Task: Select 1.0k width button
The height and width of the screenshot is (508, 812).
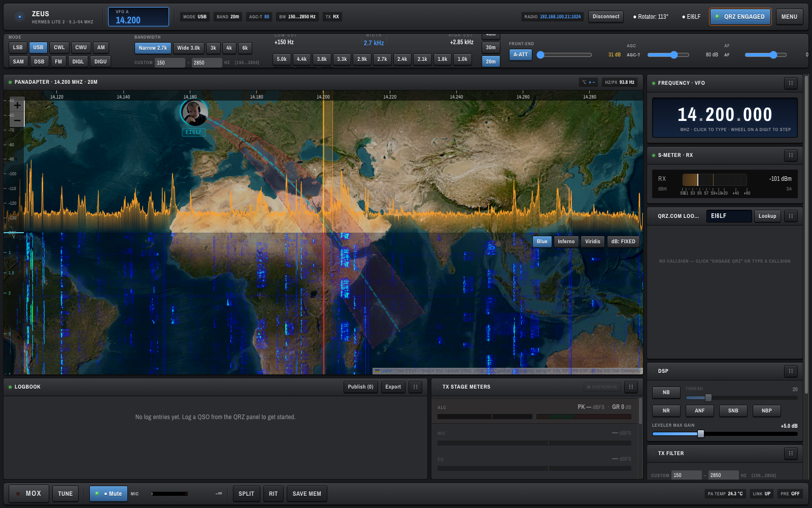Action: [462, 59]
